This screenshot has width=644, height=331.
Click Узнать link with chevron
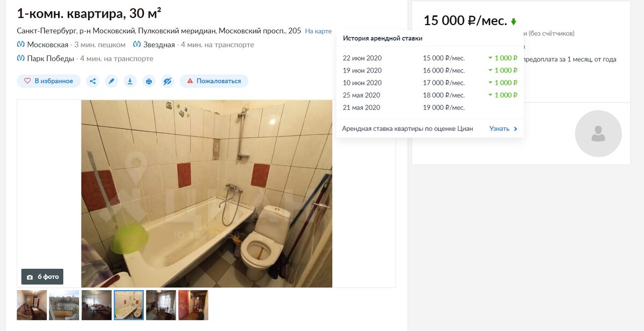coord(503,129)
